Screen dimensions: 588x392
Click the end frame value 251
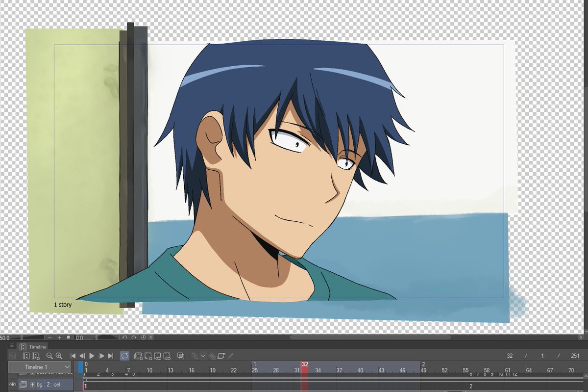click(575, 356)
